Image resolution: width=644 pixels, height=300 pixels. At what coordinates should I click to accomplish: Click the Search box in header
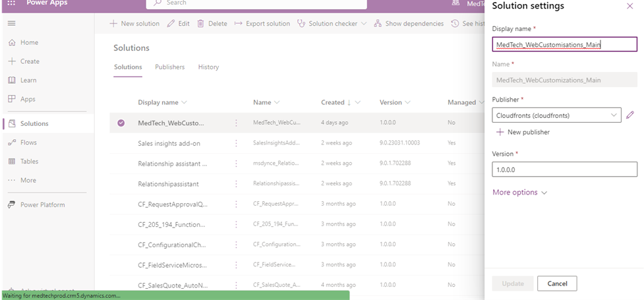[x=256, y=3]
